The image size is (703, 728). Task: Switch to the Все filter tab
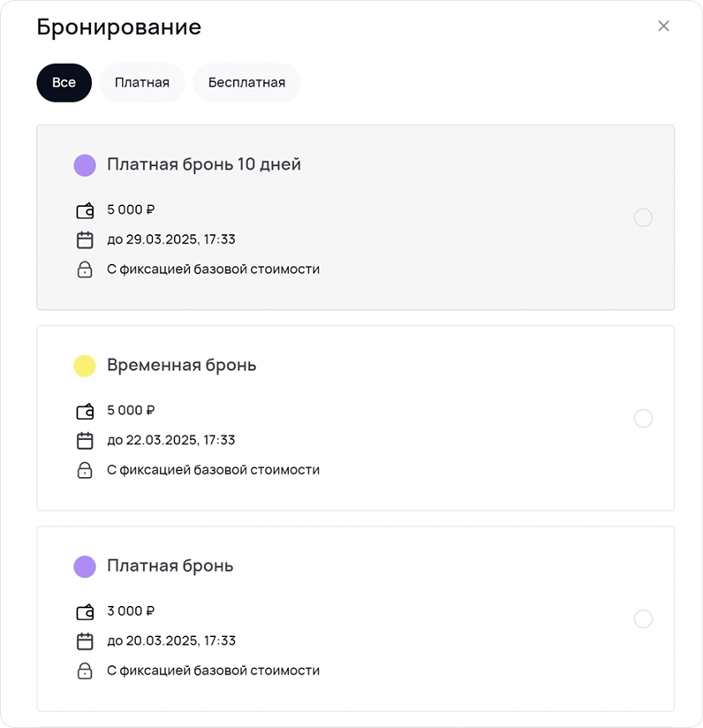click(64, 83)
